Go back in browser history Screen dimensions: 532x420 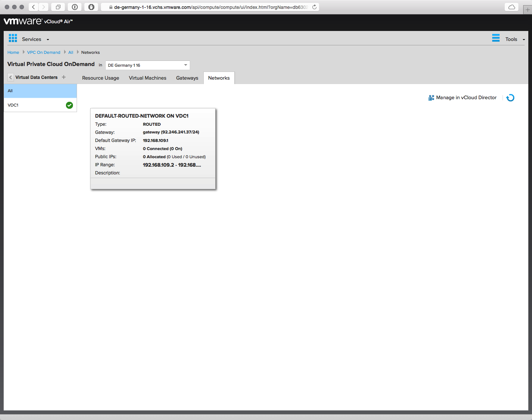coord(34,7)
